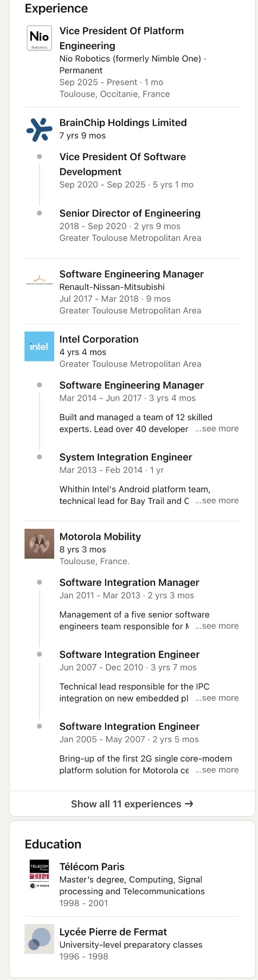
Task: Click arrow in Show all 11 experiences
Action: (189, 804)
